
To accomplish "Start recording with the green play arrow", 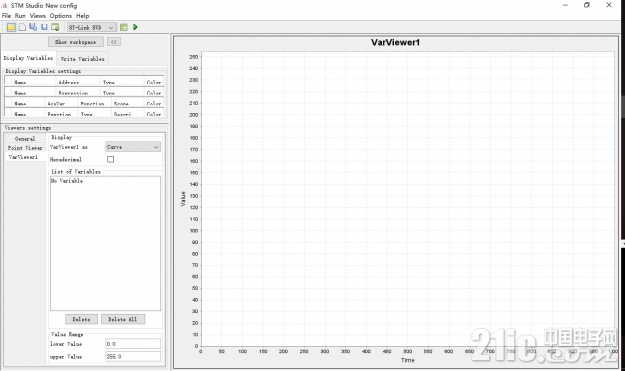I will (135, 27).
